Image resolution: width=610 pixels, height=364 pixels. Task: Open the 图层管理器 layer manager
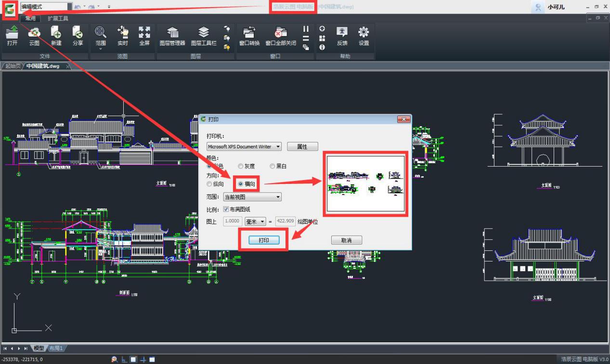(172, 34)
